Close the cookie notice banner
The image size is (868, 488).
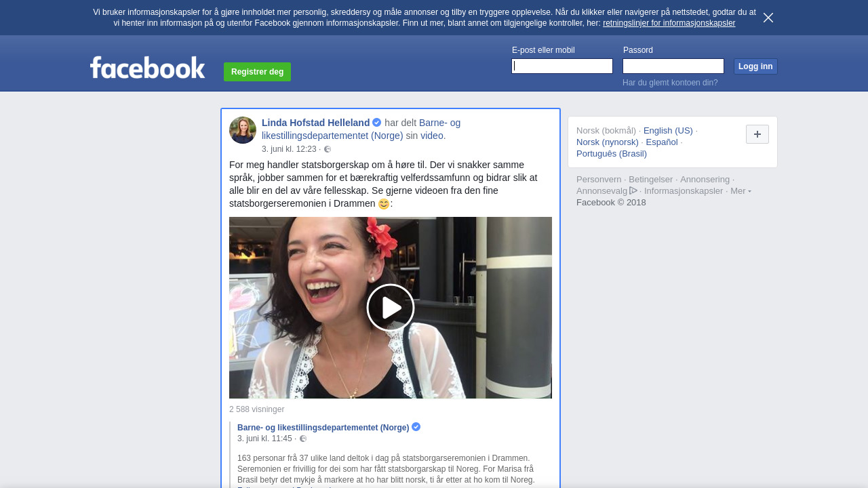768,18
